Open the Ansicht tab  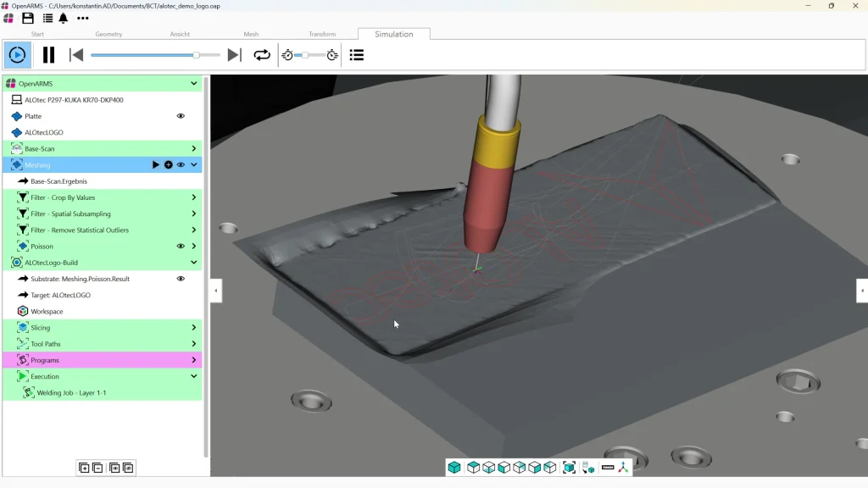tap(180, 34)
